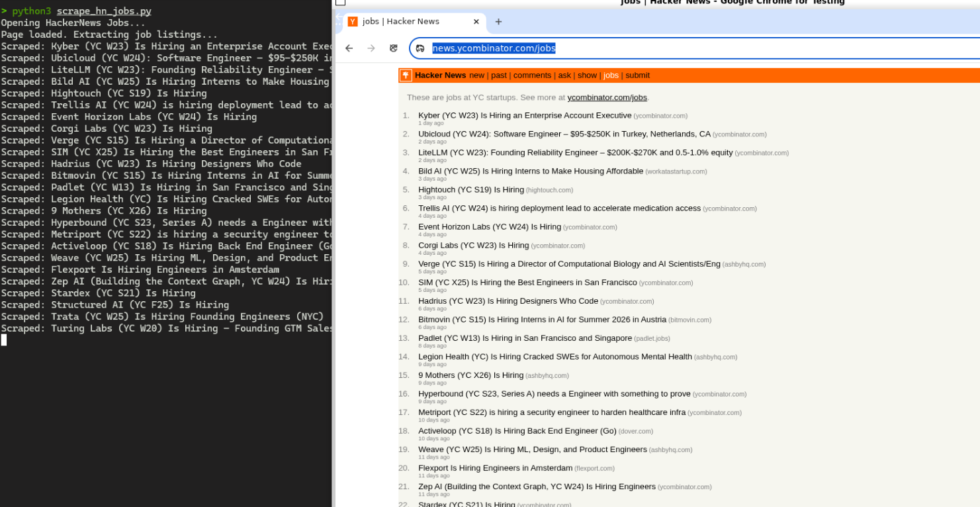Click the bold 'Hacker News' home link

tap(441, 75)
